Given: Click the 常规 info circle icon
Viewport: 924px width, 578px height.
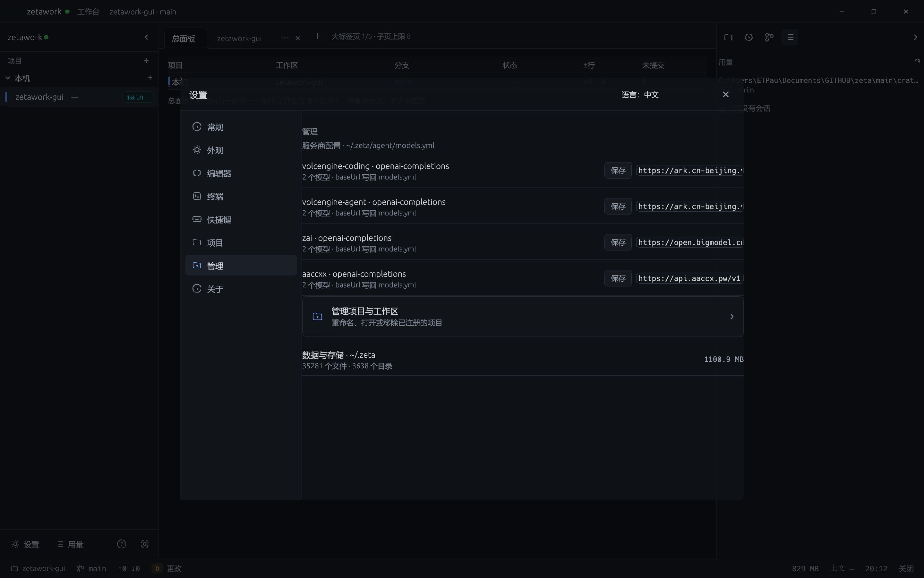Looking at the screenshot, I should tap(197, 127).
